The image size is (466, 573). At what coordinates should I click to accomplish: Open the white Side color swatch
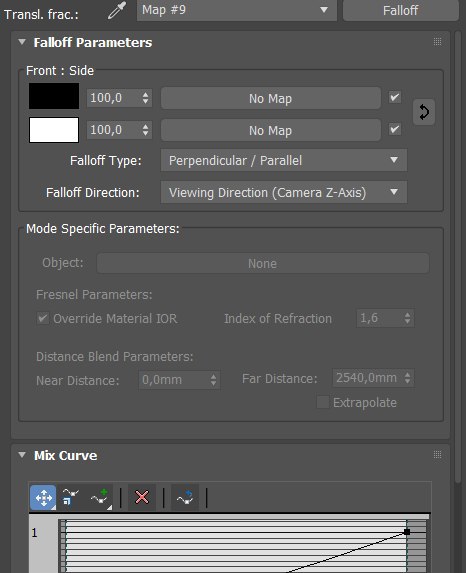tap(54, 130)
